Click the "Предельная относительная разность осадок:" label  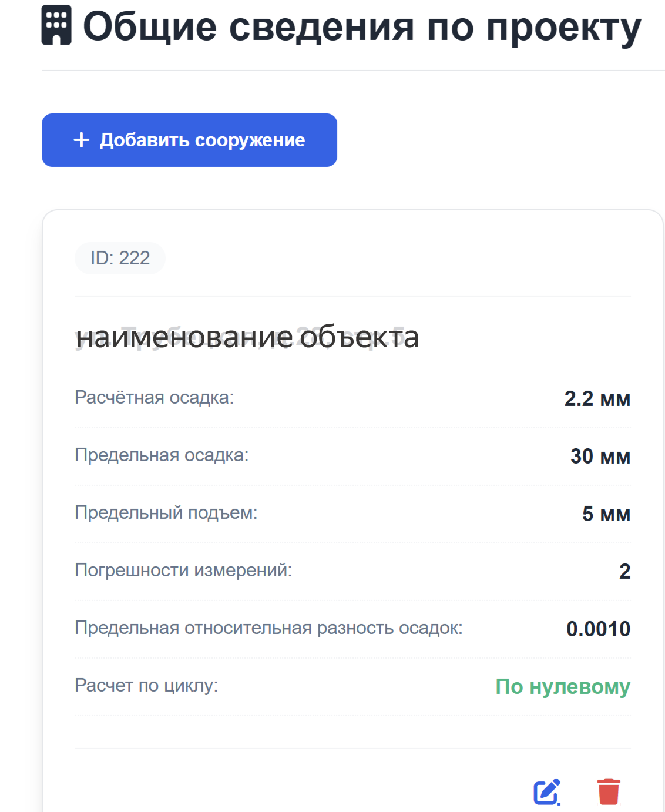point(268,628)
